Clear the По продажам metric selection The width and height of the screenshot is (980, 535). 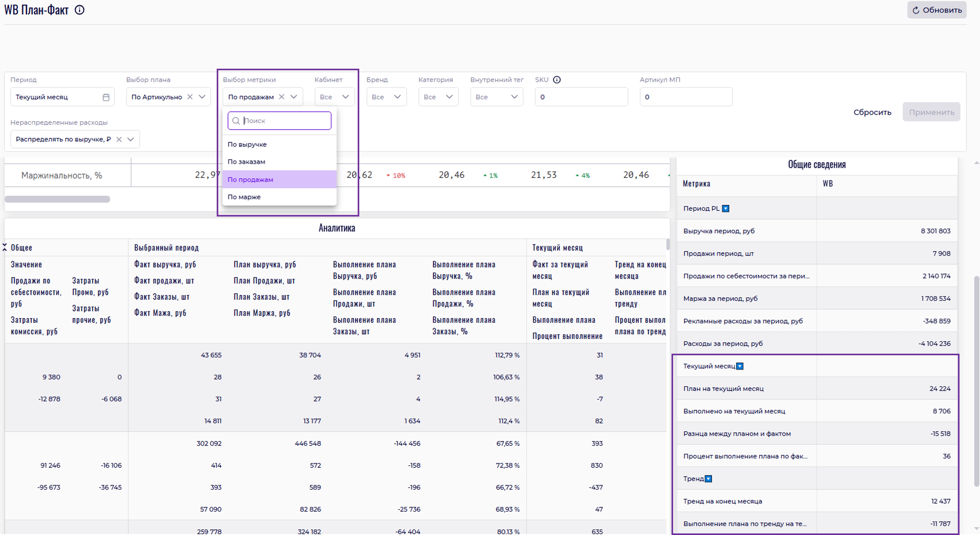[x=282, y=97]
